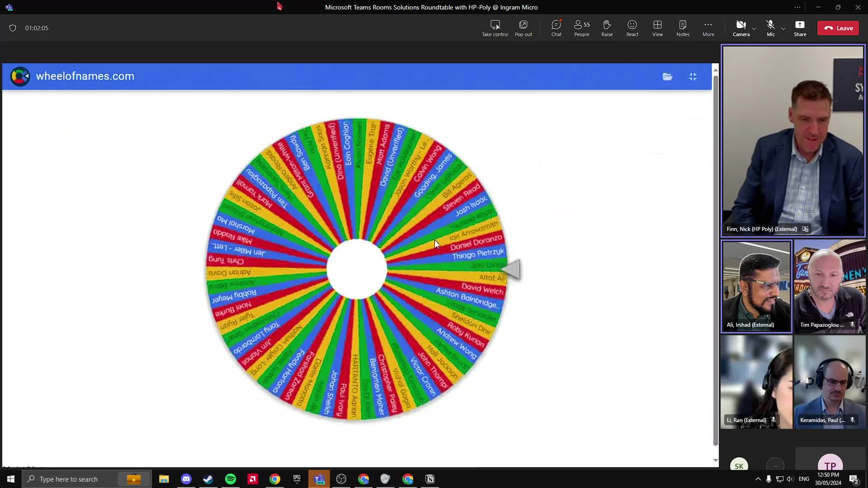868x488 pixels.
Task: Show the People participants list
Action: point(581,28)
